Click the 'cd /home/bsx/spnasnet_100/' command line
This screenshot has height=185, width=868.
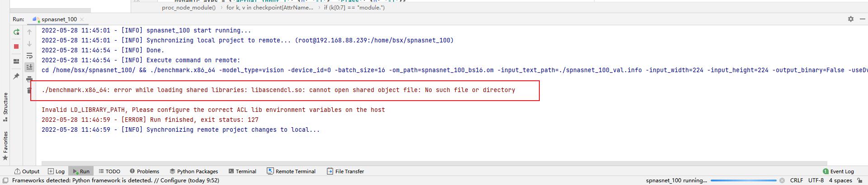(x=454, y=70)
